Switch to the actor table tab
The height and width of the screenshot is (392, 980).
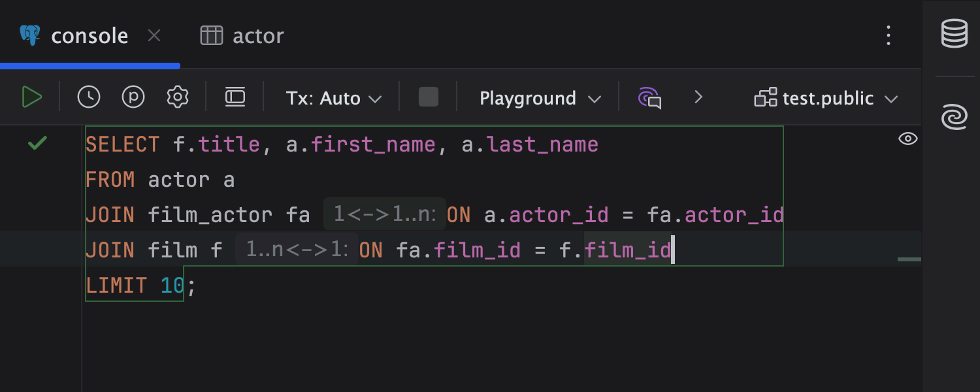(x=242, y=36)
